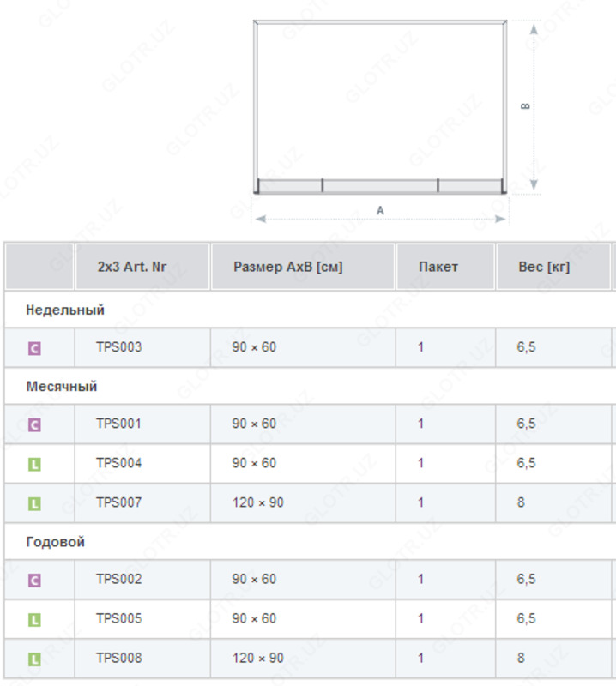Viewport: 616px width, 686px height.
Task: Select article number TPS003
Action: (118, 347)
